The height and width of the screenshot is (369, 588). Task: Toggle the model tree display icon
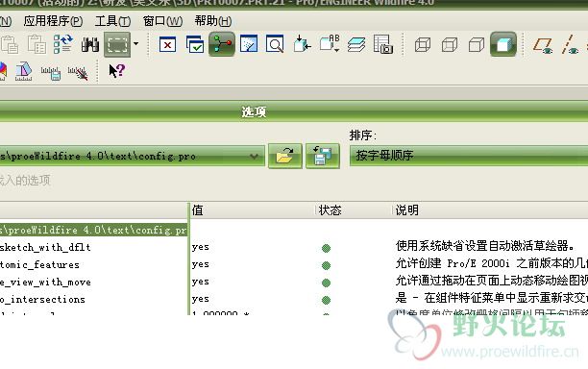pos(222,44)
